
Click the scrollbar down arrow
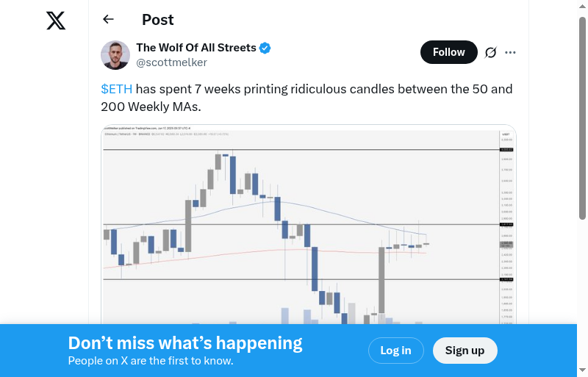pos(582,370)
